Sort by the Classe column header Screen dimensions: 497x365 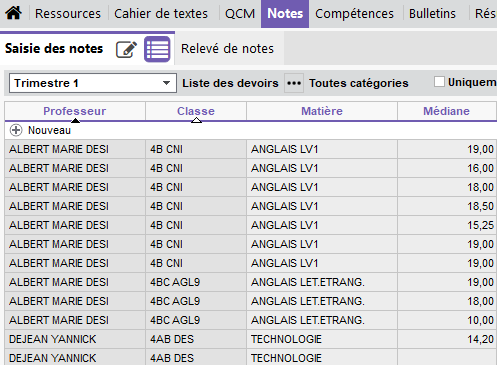(196, 111)
